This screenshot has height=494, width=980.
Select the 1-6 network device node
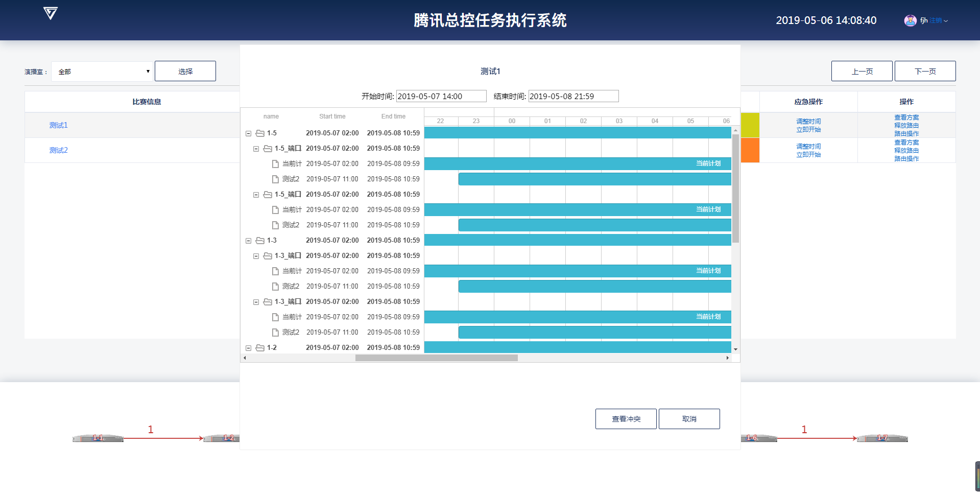(758, 438)
